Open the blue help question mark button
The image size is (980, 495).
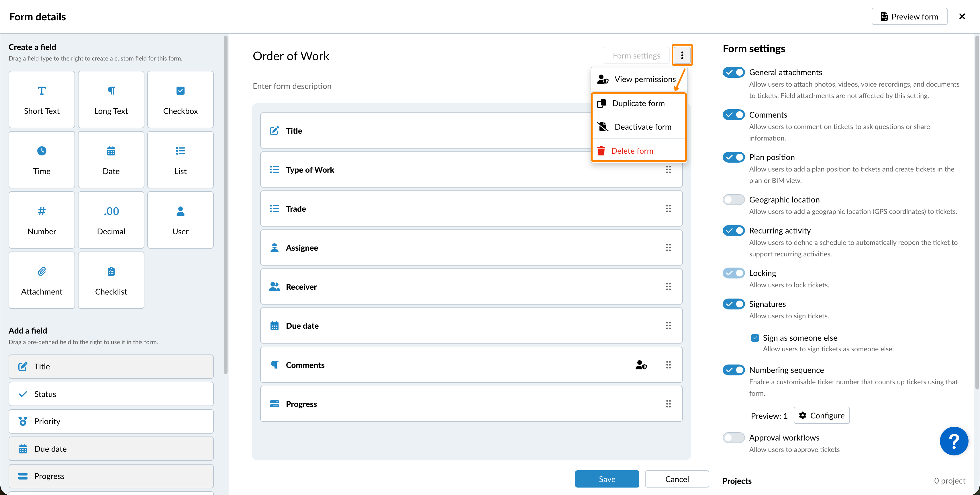coord(954,441)
